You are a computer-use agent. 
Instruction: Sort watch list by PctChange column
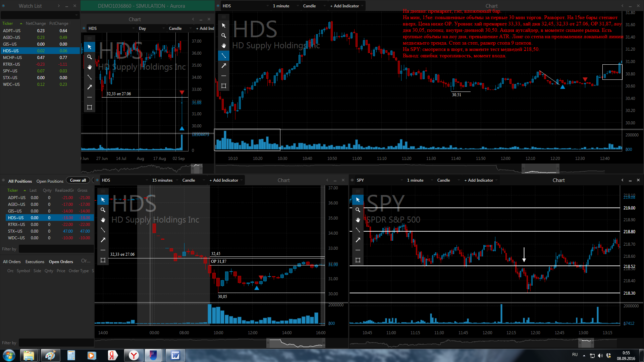(x=59, y=23)
